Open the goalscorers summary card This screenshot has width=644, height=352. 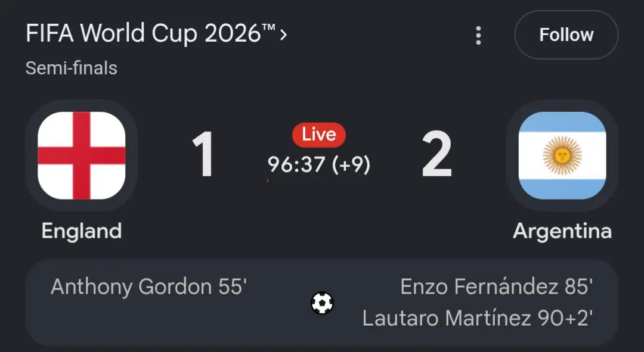coord(322,303)
